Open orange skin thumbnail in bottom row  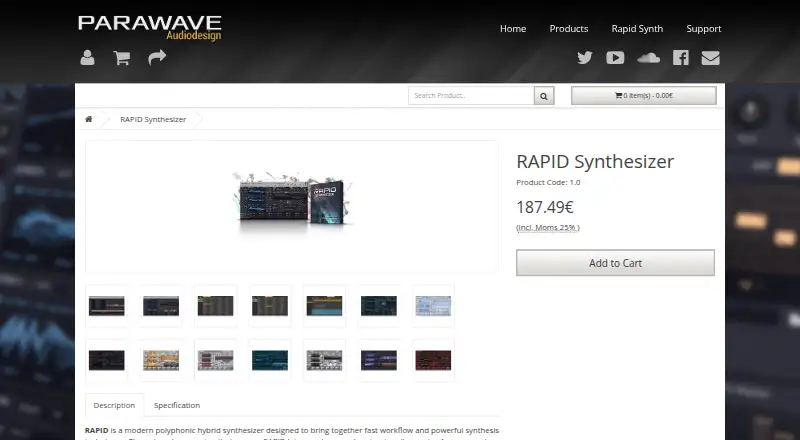(161, 360)
